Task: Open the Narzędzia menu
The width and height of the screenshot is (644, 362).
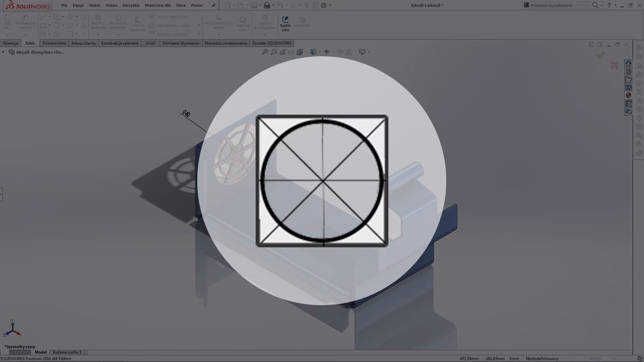Action: [131, 5]
